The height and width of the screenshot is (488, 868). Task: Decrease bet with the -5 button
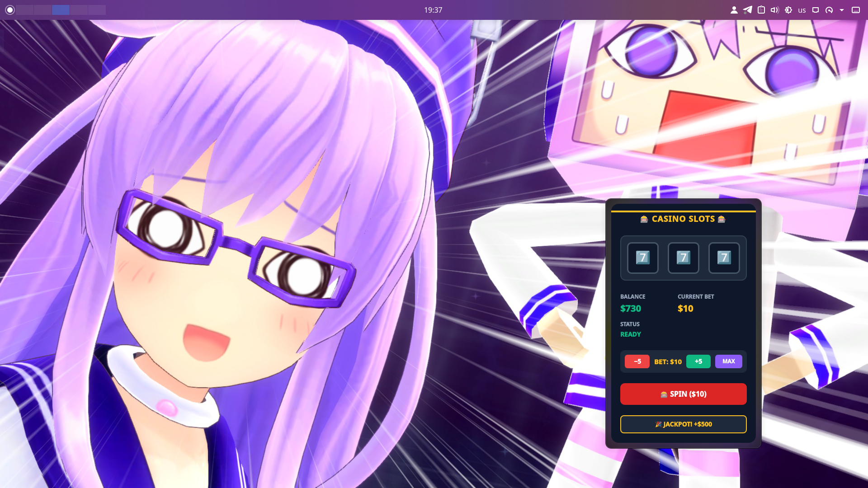point(637,361)
